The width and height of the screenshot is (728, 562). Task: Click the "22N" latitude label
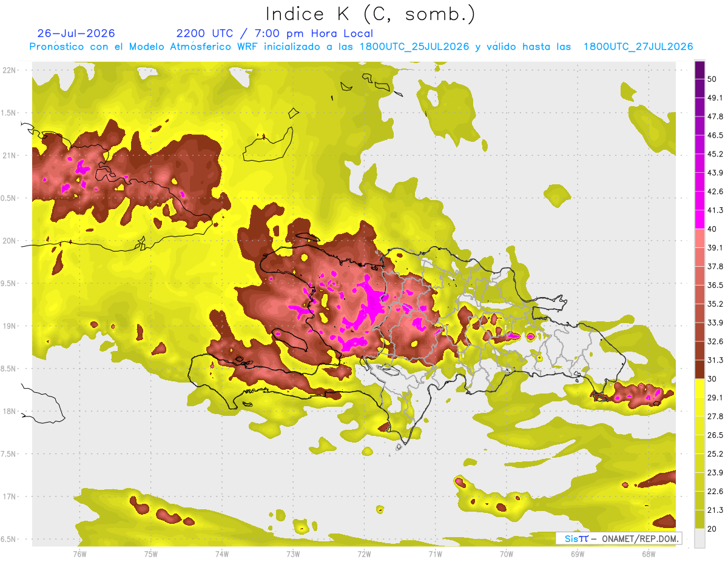pyautogui.click(x=10, y=70)
